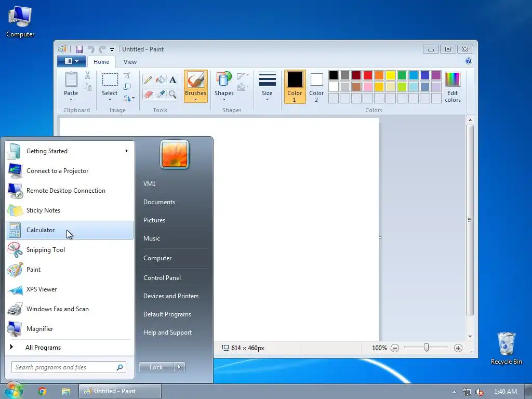The image size is (532, 399).
Task: Open Sticky Notes from Start menu
Action: pos(70,210)
